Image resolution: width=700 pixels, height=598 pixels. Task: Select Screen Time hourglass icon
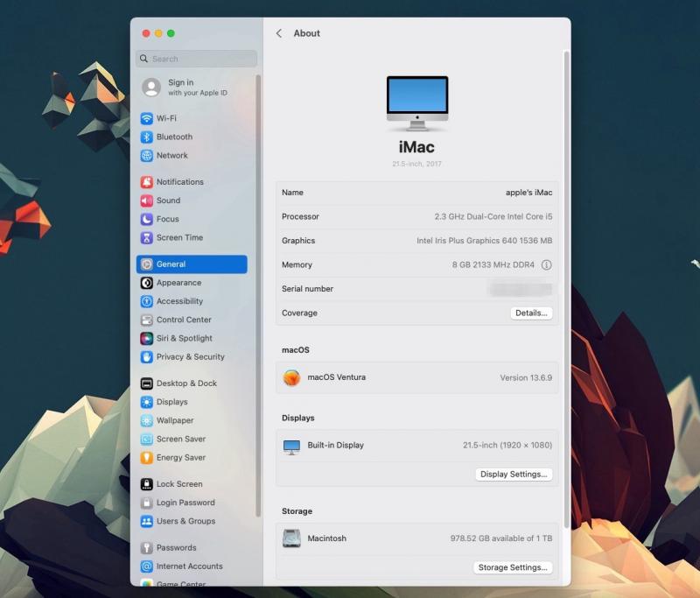click(x=146, y=237)
